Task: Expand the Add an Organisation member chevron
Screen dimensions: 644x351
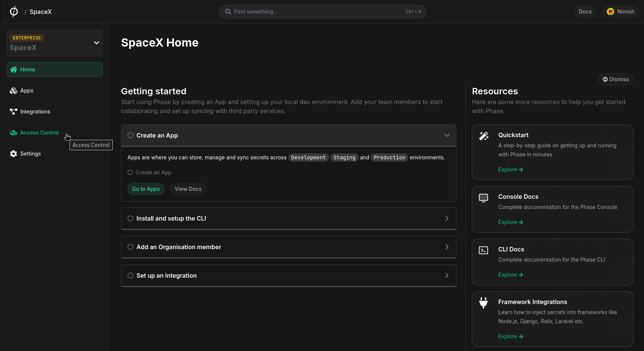Action: click(447, 247)
